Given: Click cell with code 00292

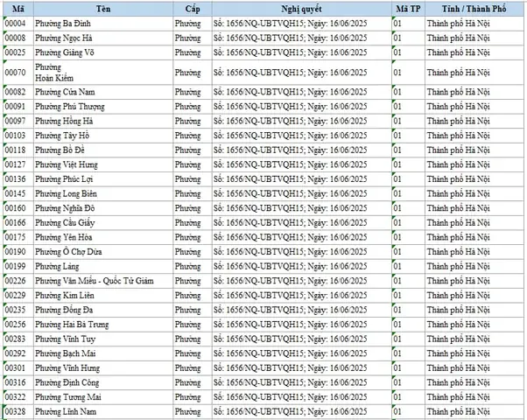Looking at the screenshot, I should click(x=18, y=353).
